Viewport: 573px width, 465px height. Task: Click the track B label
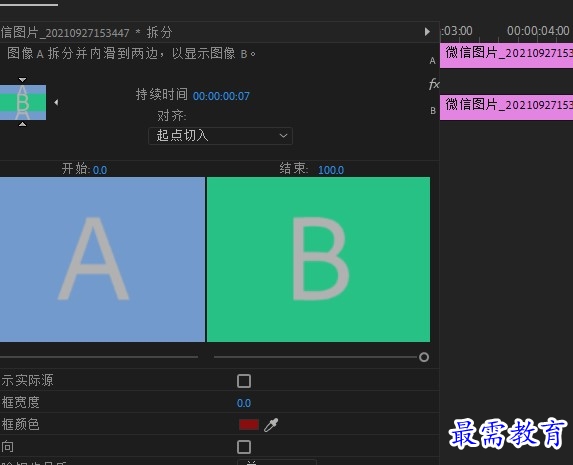(433, 111)
